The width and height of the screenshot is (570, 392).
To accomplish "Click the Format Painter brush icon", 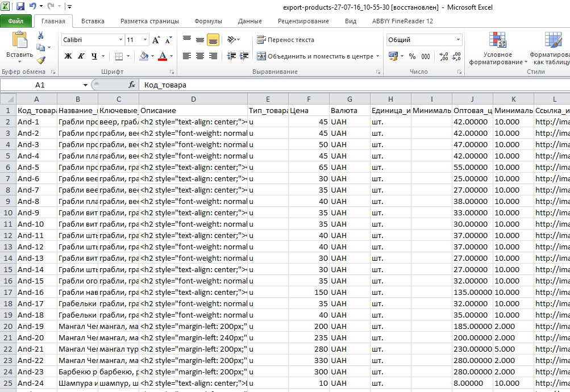I will pyautogui.click(x=41, y=60).
